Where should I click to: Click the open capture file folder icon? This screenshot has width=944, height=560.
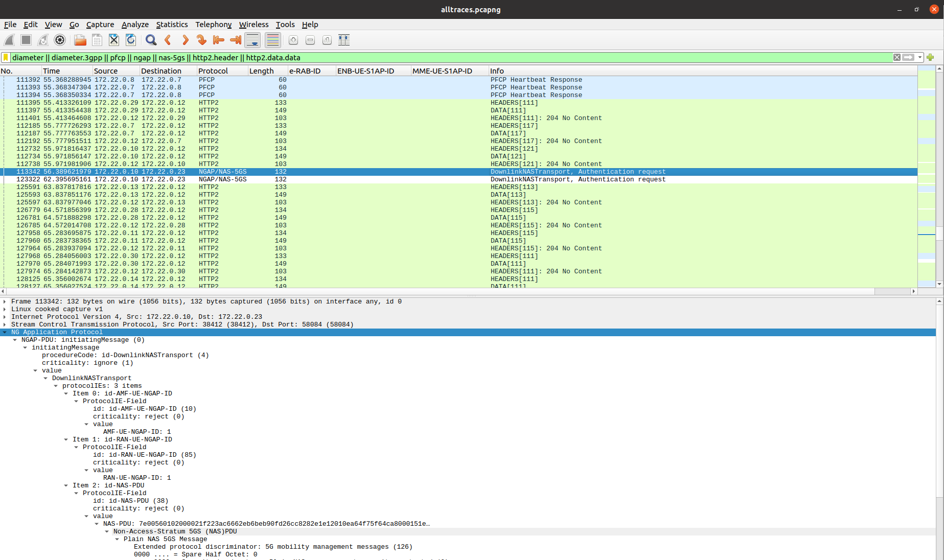tap(80, 40)
